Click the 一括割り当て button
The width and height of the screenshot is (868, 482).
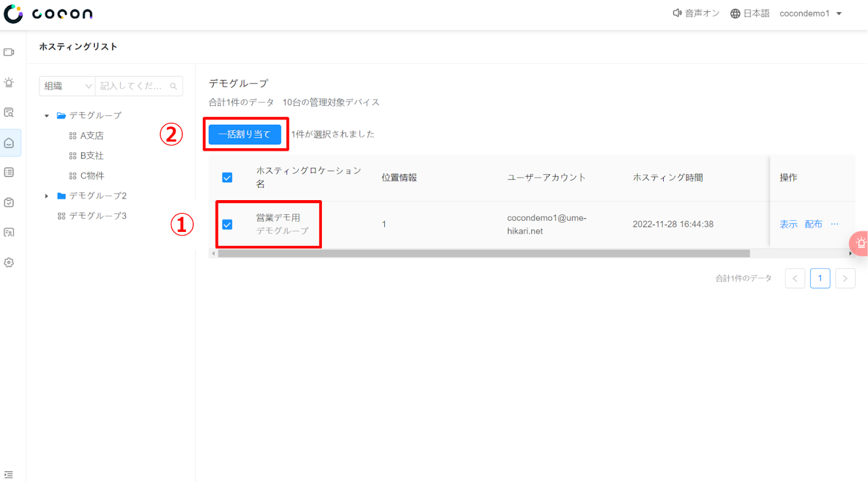[x=245, y=134]
